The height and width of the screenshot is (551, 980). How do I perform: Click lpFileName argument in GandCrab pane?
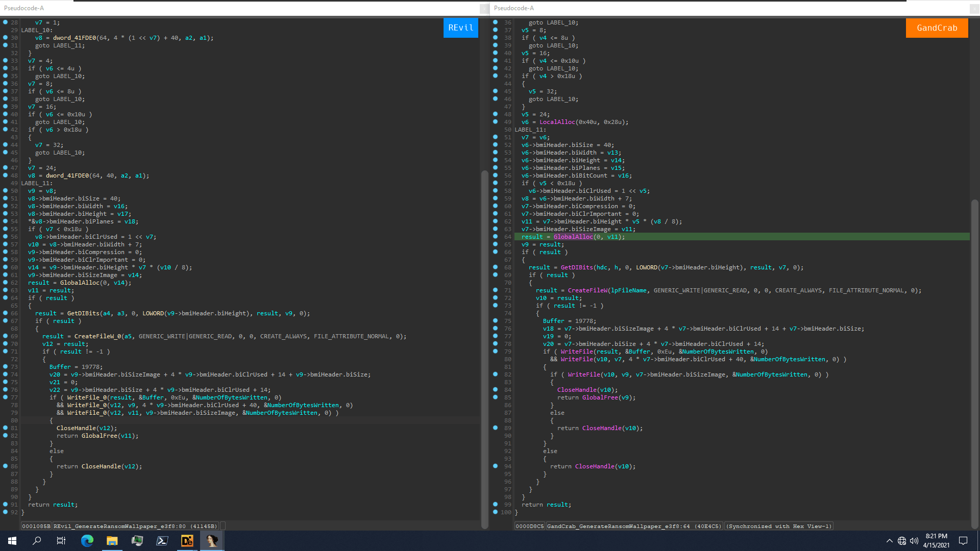(x=628, y=290)
